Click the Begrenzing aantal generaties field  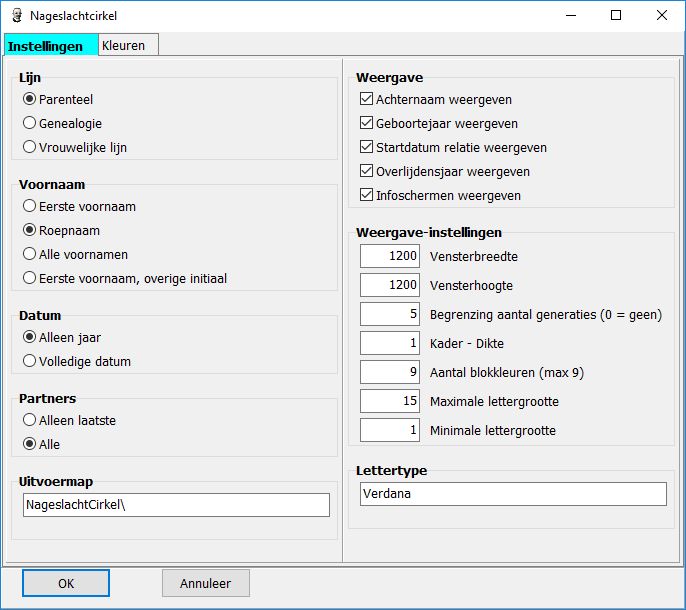[x=390, y=314]
